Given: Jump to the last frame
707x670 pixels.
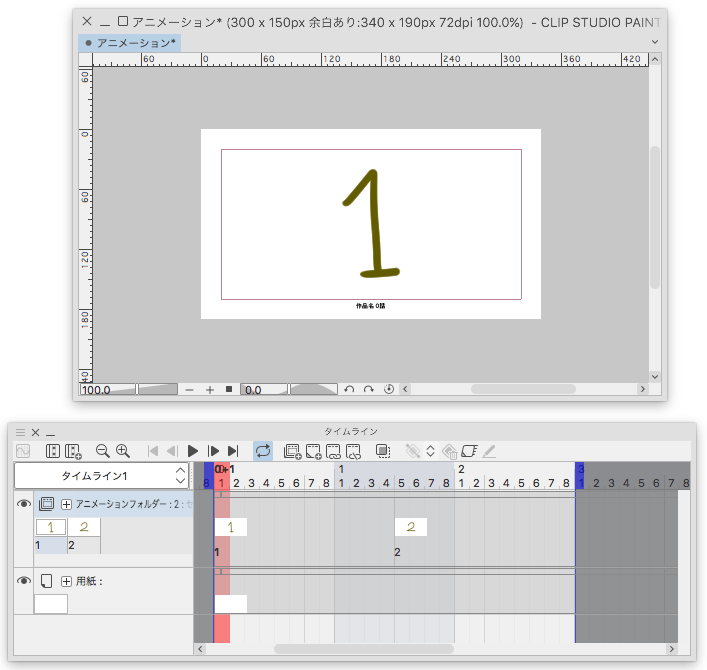Looking at the screenshot, I should [233, 451].
